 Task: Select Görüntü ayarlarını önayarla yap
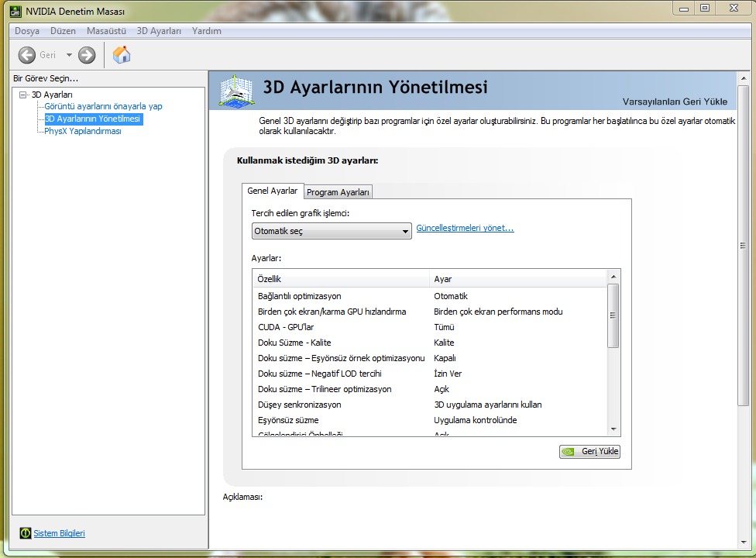click(x=103, y=106)
